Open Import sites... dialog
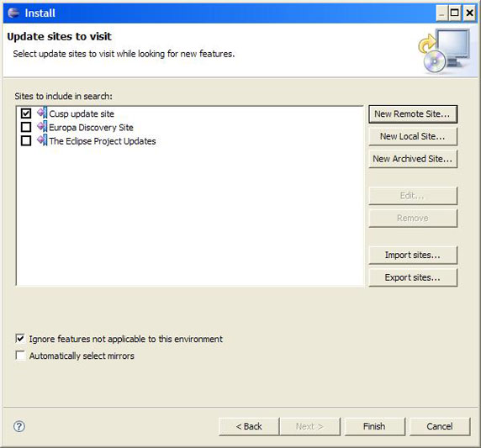Screen dimensions: 481x448 tap(413, 256)
